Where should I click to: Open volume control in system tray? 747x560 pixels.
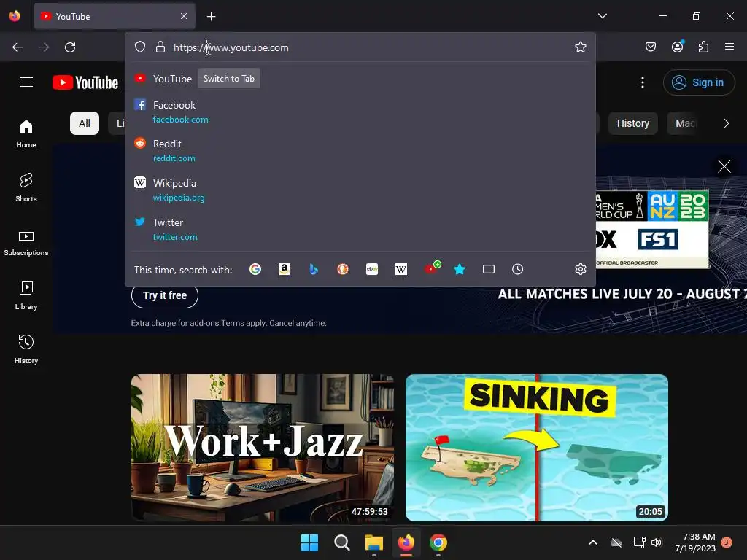(x=657, y=542)
